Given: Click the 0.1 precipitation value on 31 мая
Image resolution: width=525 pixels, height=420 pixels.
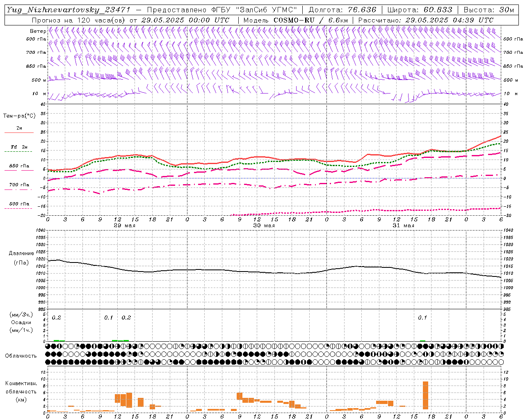Looking at the screenshot, I should (422, 317).
